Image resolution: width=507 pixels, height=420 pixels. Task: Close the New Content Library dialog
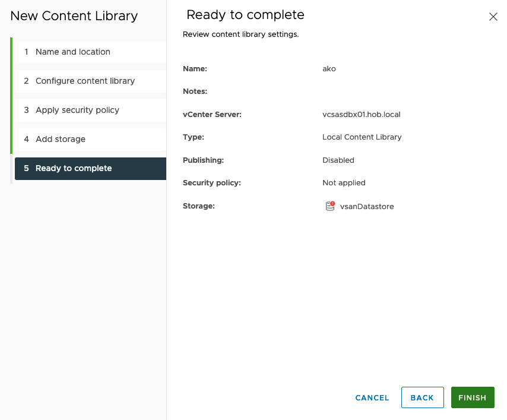(493, 17)
